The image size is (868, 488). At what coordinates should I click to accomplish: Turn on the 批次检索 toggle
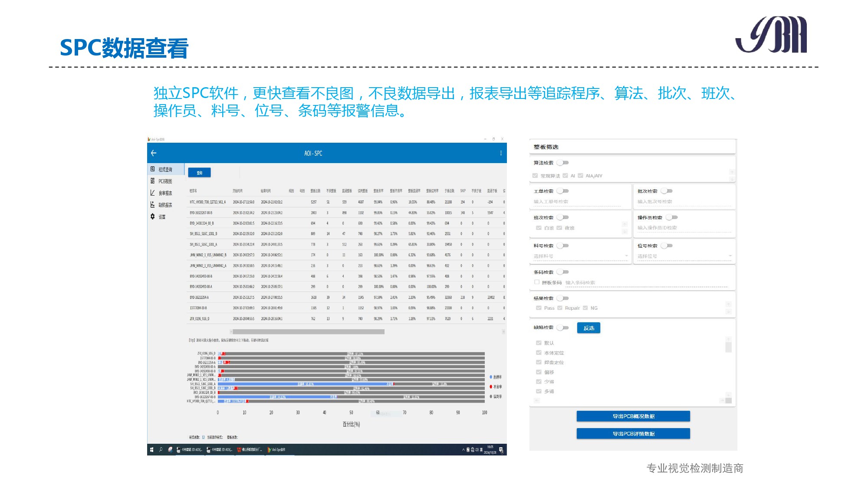click(x=667, y=191)
